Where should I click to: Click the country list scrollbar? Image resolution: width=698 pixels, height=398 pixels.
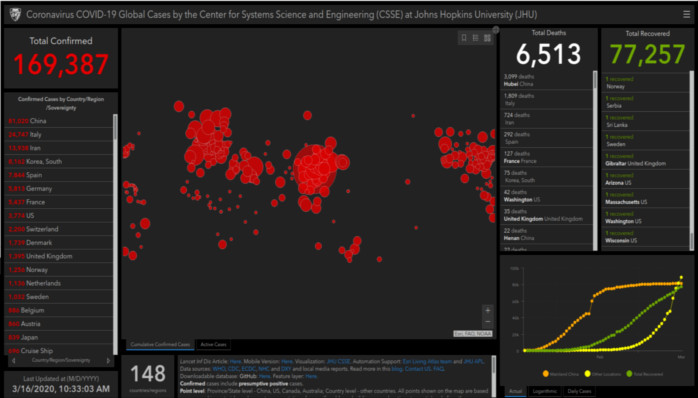click(115, 234)
